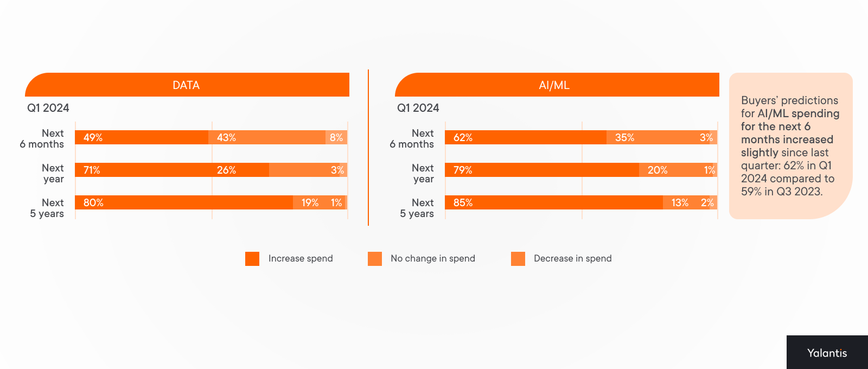The image size is (868, 369).
Task: Click the 85% bar for AI/ML next 5 years
Action: (554, 202)
